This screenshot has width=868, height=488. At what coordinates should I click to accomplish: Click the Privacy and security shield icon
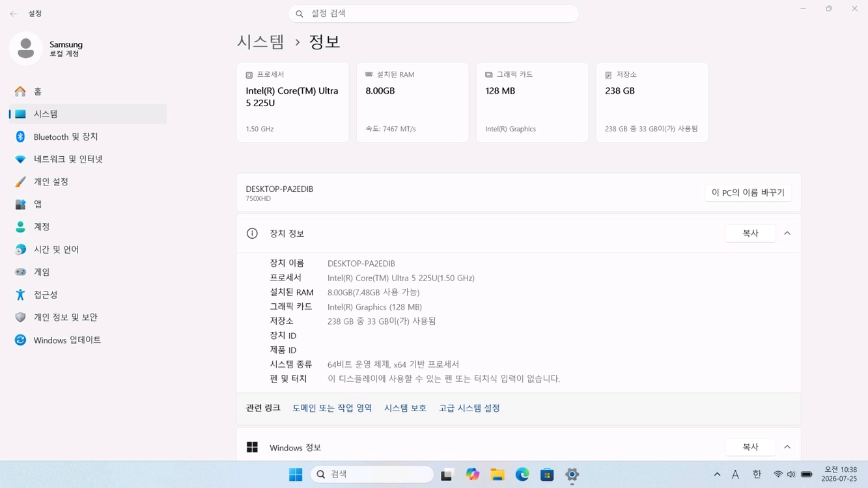(x=21, y=318)
